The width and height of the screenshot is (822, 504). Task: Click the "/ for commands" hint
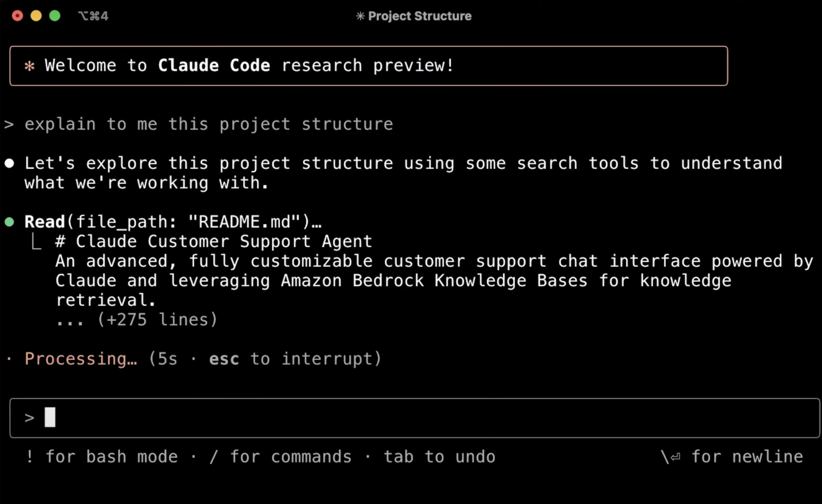(x=280, y=457)
